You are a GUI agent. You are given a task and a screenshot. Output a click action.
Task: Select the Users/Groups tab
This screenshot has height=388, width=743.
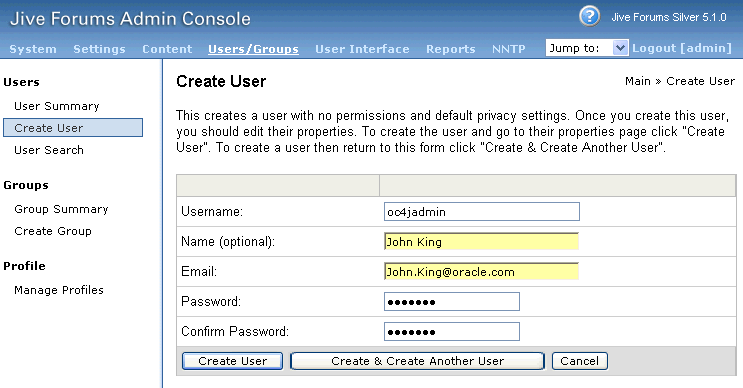(254, 49)
